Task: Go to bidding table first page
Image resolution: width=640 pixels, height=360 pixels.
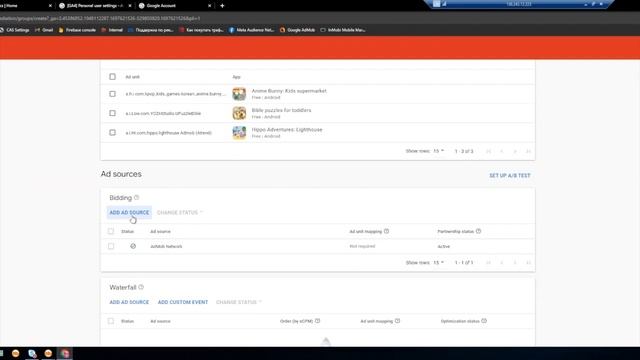Action: click(x=489, y=263)
